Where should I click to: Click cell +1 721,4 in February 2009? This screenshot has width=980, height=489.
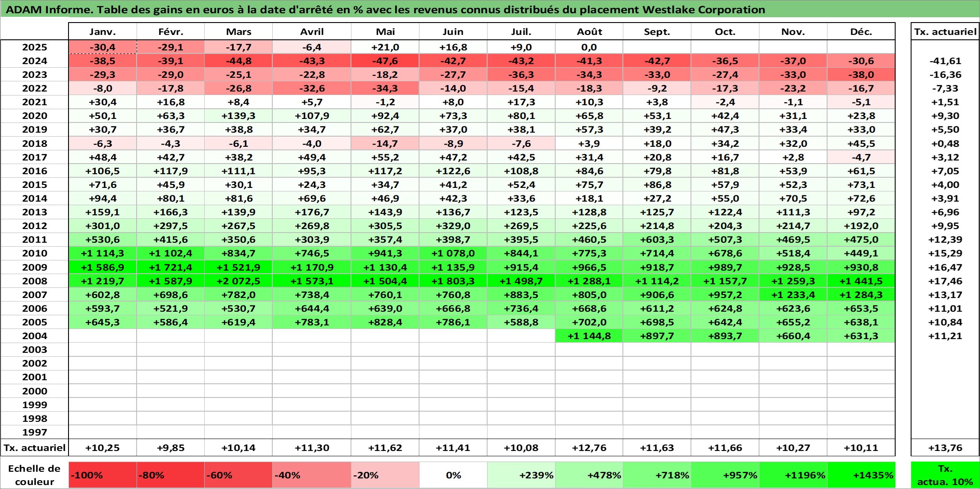pos(171,267)
